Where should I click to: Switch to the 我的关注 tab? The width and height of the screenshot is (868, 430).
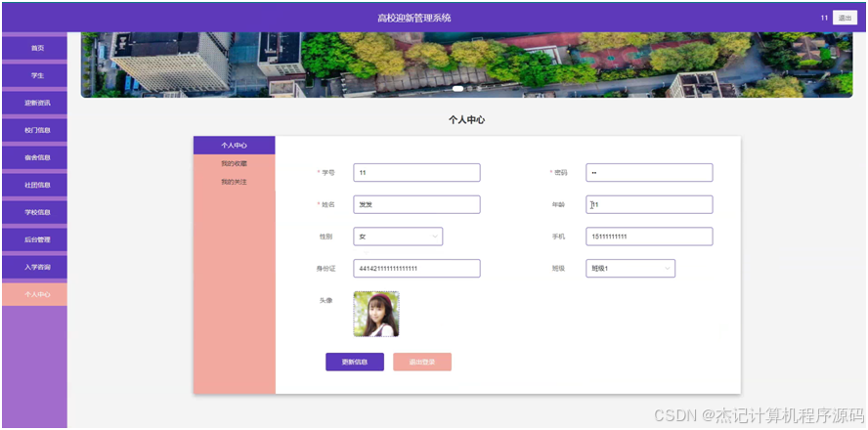click(235, 182)
